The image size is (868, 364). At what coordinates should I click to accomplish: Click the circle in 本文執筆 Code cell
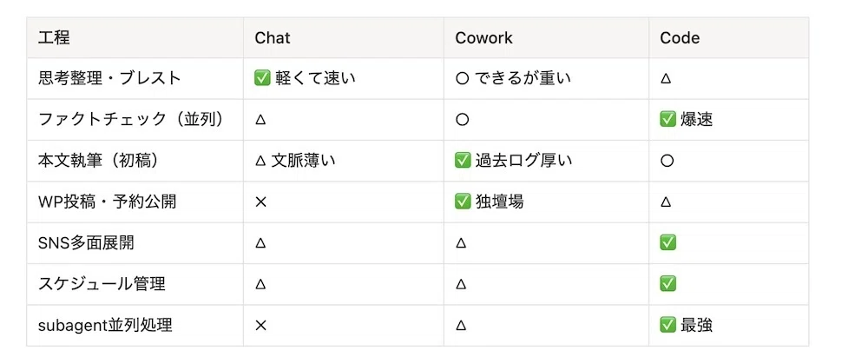[x=667, y=162]
